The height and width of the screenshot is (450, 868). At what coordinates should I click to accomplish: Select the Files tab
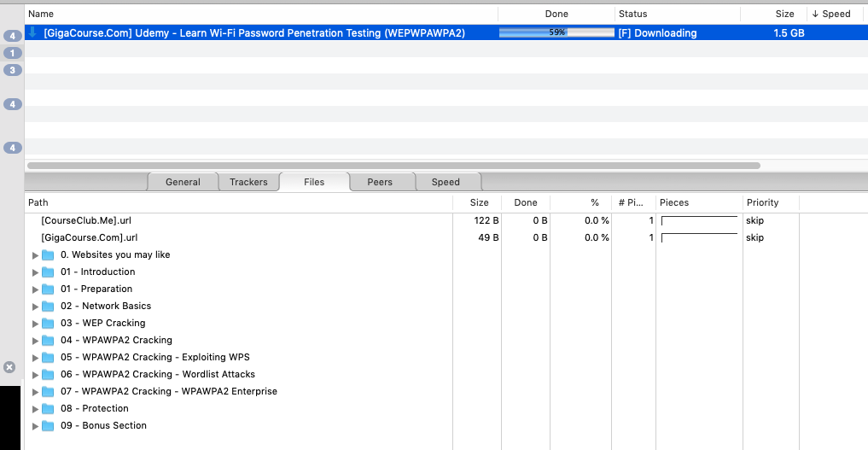click(314, 182)
